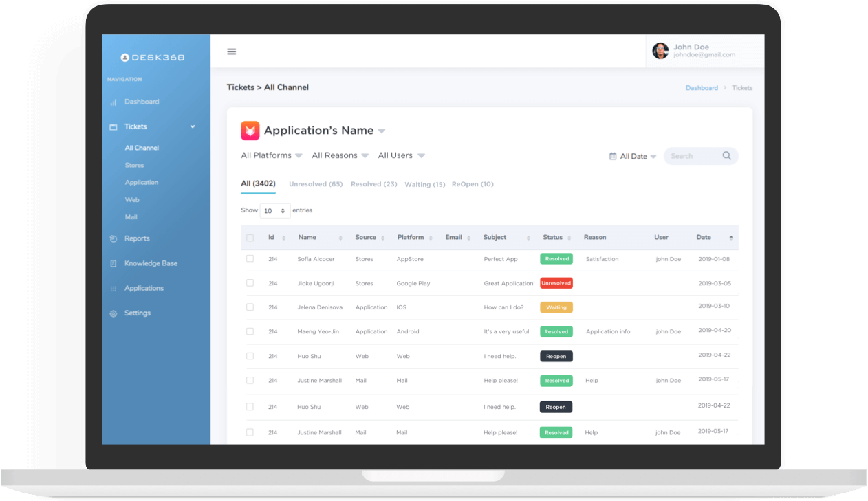Open the hamburger menu icon
The image size is (868, 501).
pyautogui.click(x=232, y=52)
